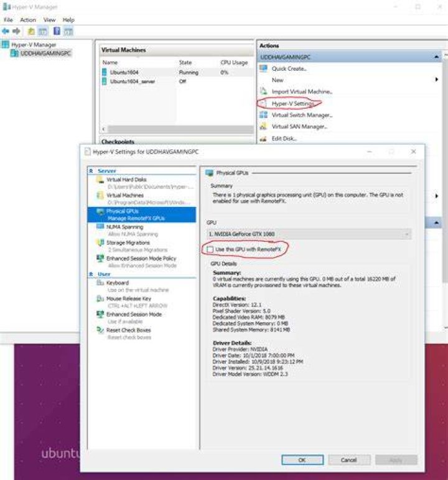448x480 pixels.
Task: Close the Hyper-V Settings dialog
Action: coord(413,152)
